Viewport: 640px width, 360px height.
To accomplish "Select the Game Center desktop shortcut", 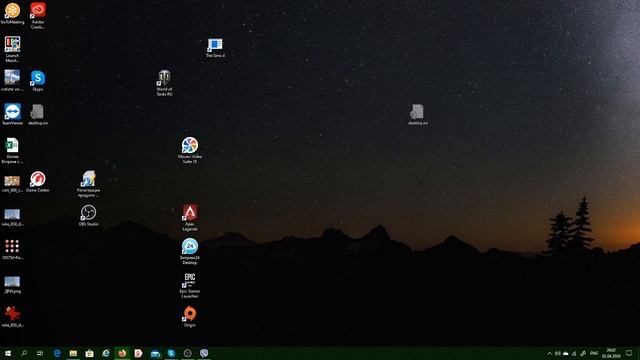I will [x=38, y=182].
